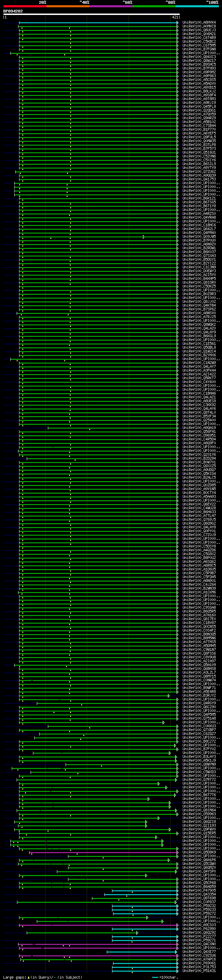222x980 pixels.
Task: Open hit UniRef100_A8HVK4
Action: click(199, 23)
